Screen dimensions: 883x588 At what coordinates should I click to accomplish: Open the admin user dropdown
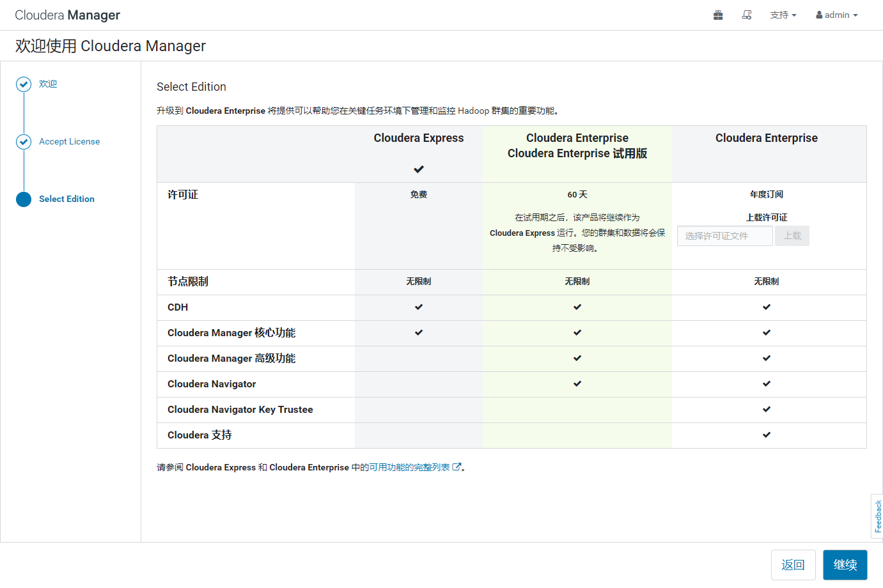coord(836,15)
